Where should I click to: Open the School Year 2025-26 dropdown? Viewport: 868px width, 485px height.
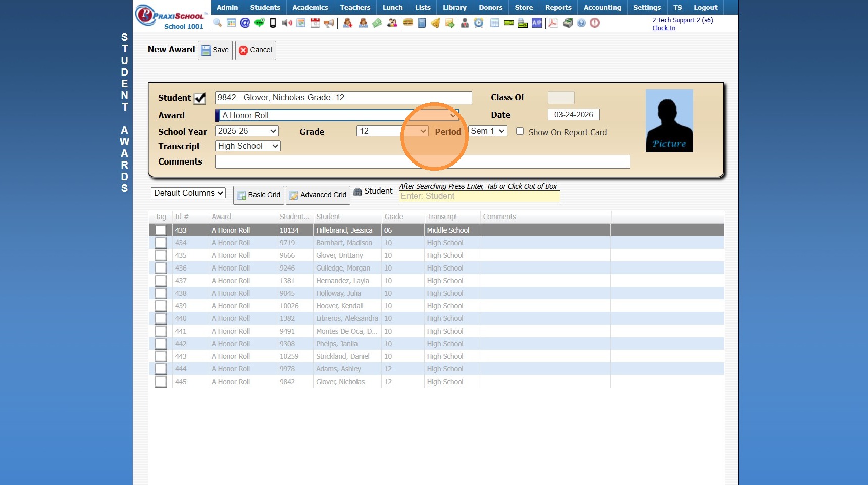(x=247, y=131)
